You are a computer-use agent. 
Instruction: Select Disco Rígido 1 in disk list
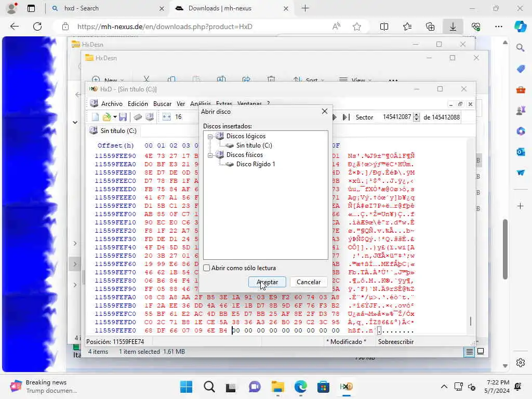(x=256, y=164)
